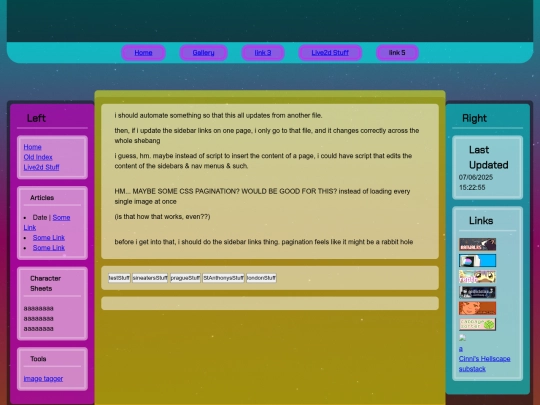This screenshot has height=405, width=540.
Task: Click the Right sidebar heading
Action: (474, 118)
